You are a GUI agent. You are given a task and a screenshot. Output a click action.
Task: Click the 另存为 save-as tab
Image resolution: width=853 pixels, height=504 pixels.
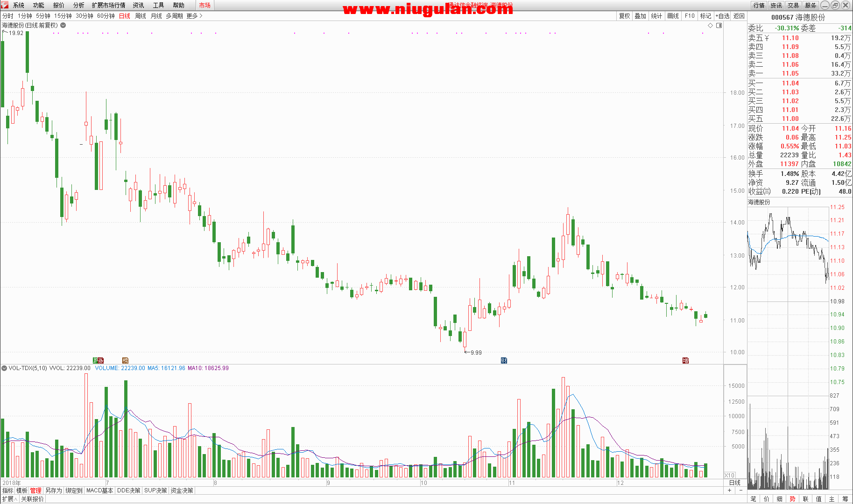tap(54, 490)
